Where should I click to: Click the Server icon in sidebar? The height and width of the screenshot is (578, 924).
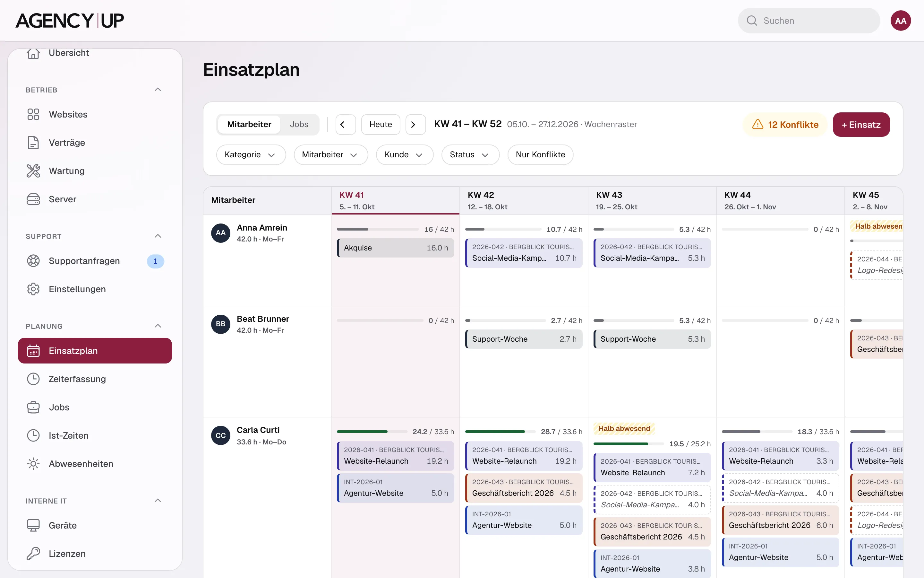point(33,199)
